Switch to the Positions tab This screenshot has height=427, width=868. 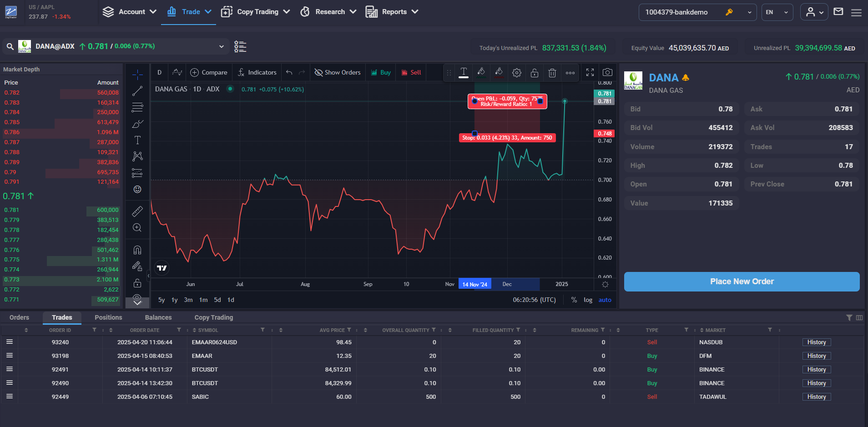coord(108,317)
